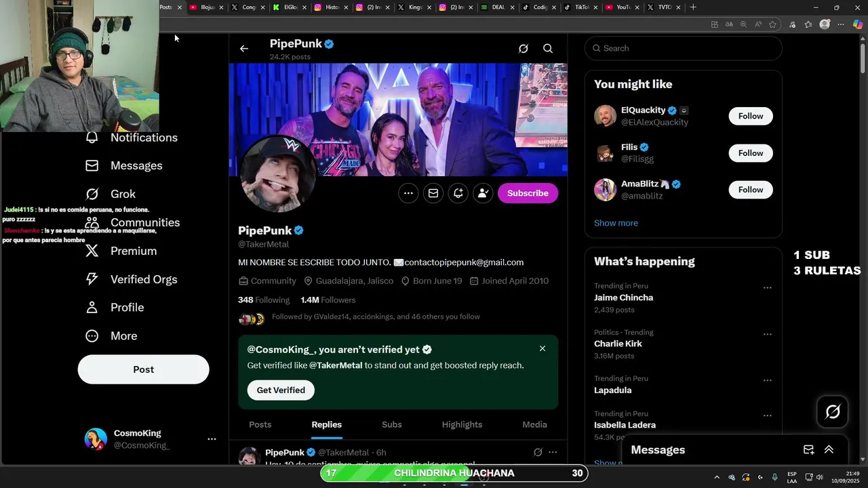This screenshot has width=868, height=488.
Task: Open the taskbar volume control
Action: click(x=819, y=477)
